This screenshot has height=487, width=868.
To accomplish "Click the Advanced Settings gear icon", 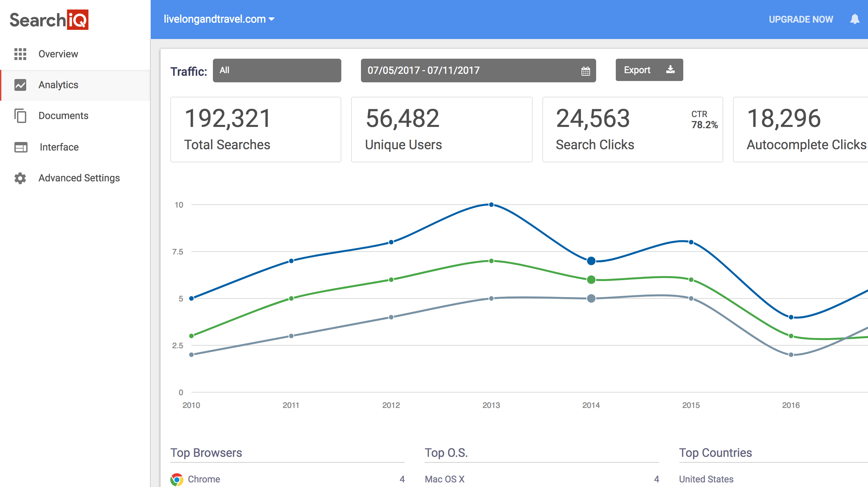I will [20, 178].
